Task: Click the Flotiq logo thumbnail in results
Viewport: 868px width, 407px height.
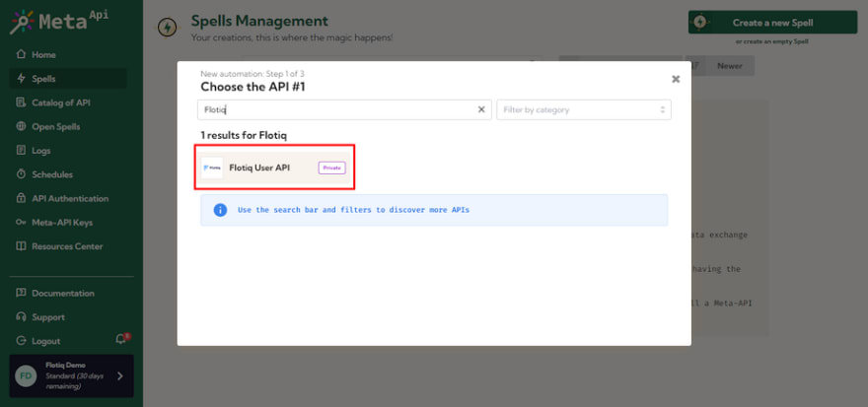Action: [x=211, y=168]
